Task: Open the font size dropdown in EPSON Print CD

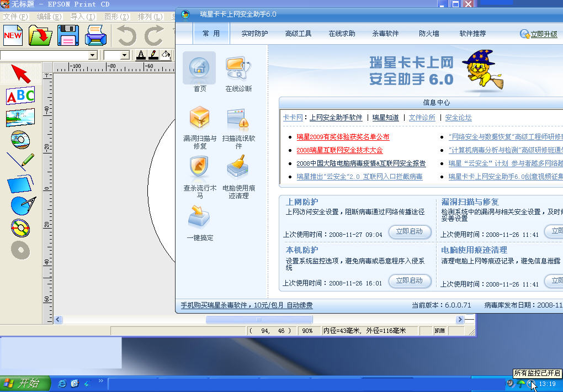Action: (125, 55)
